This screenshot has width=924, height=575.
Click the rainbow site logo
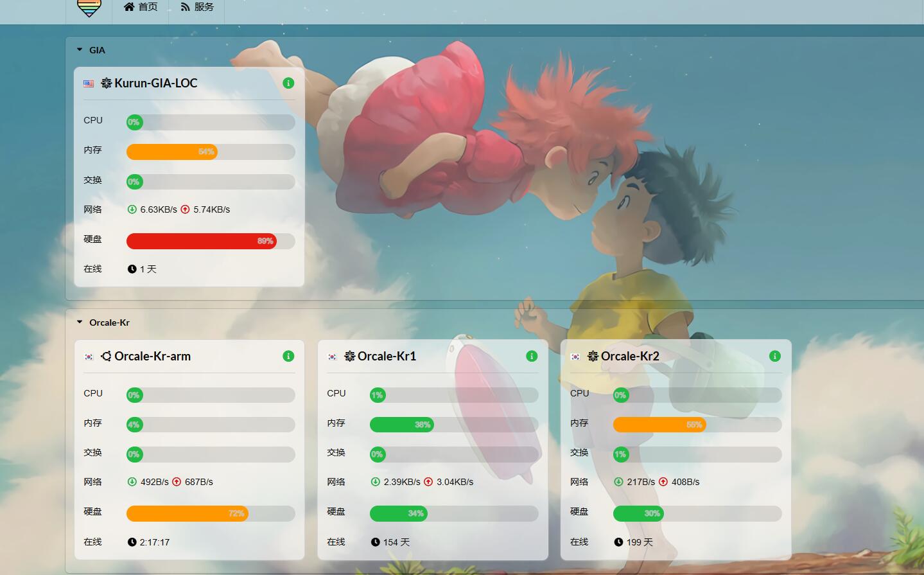[89, 8]
